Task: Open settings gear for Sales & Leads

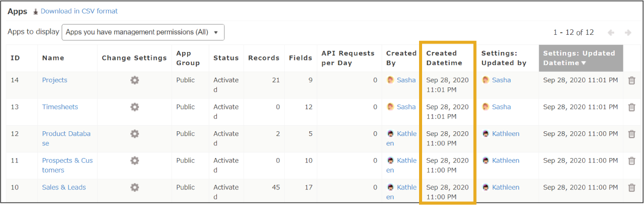Action: point(134,187)
